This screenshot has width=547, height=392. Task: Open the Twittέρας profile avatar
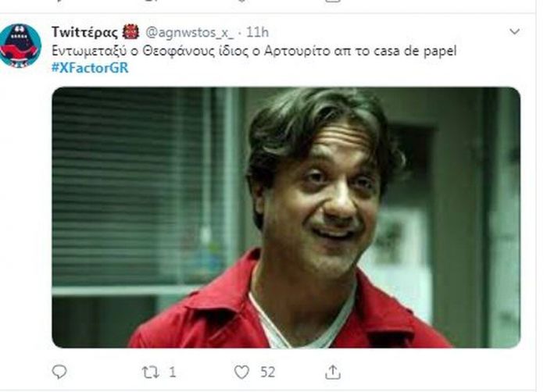tap(20, 46)
